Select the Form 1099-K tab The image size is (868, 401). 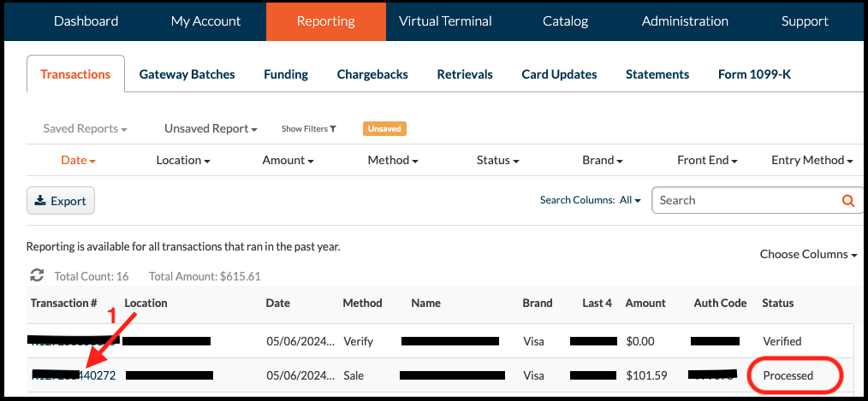(754, 74)
